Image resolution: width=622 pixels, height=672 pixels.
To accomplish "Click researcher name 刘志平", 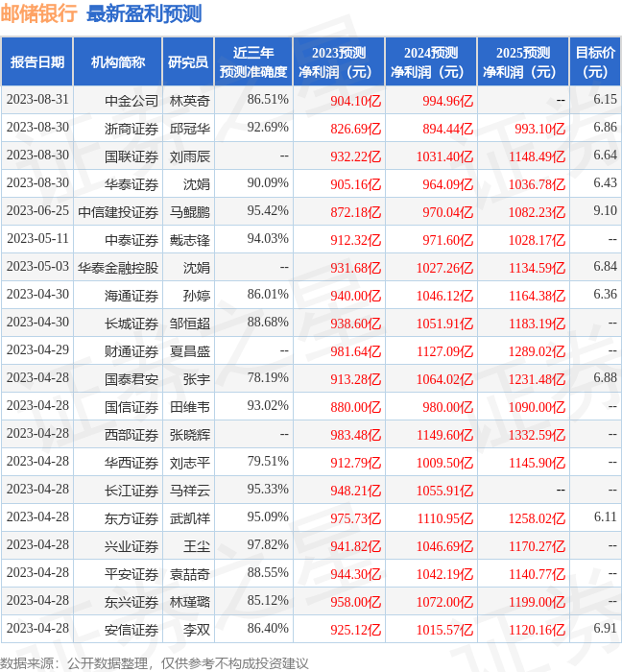I will (190, 463).
